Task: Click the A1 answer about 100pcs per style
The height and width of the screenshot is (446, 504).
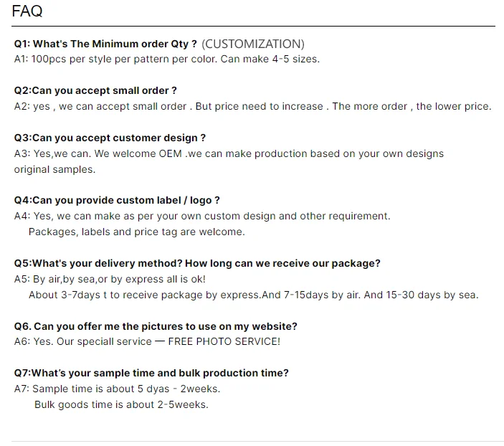Action: point(166,59)
